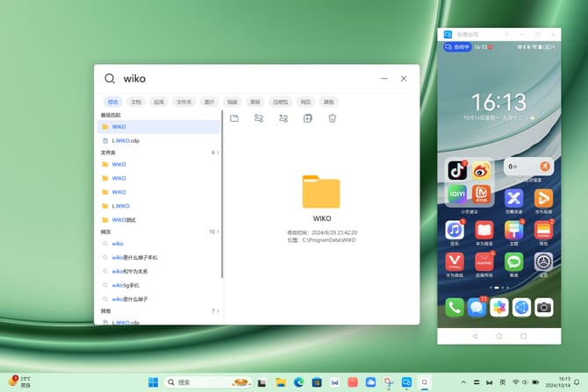Click the delete trash icon in preview toolbar

coord(333,118)
